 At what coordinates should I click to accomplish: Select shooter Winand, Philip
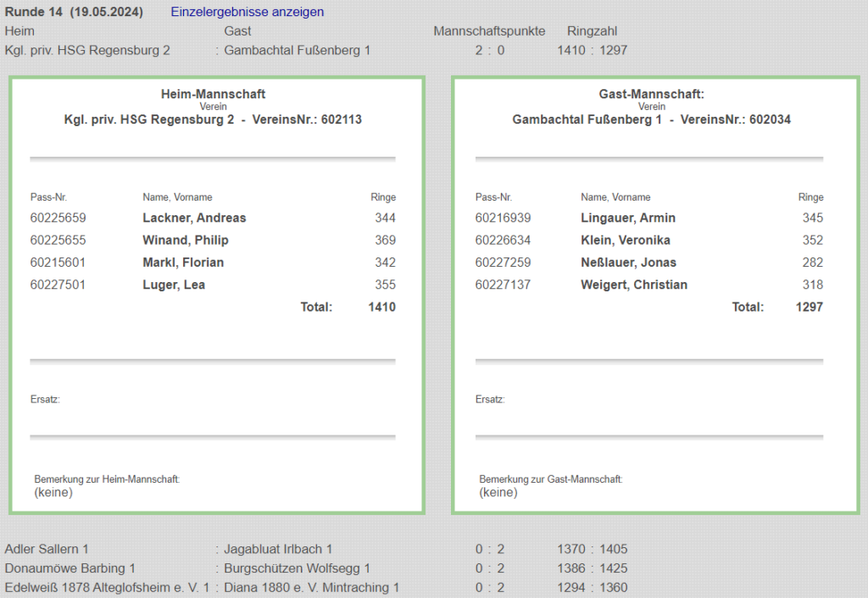(x=186, y=240)
